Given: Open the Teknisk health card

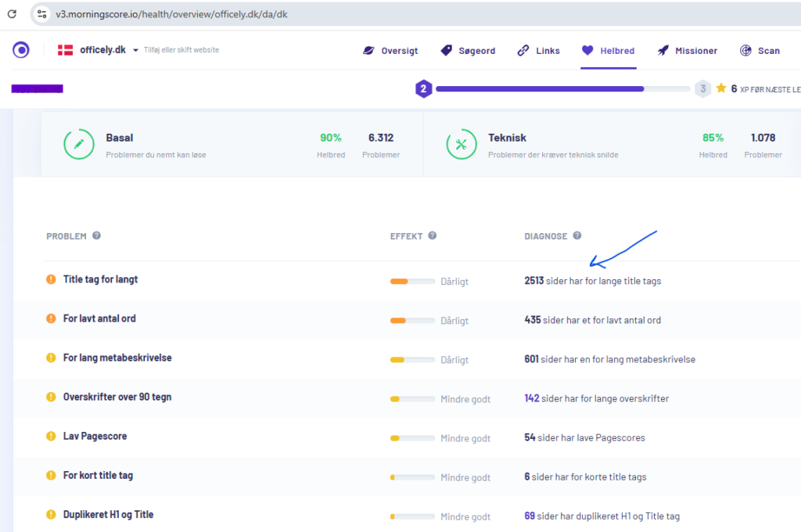Looking at the screenshot, I should [612, 145].
